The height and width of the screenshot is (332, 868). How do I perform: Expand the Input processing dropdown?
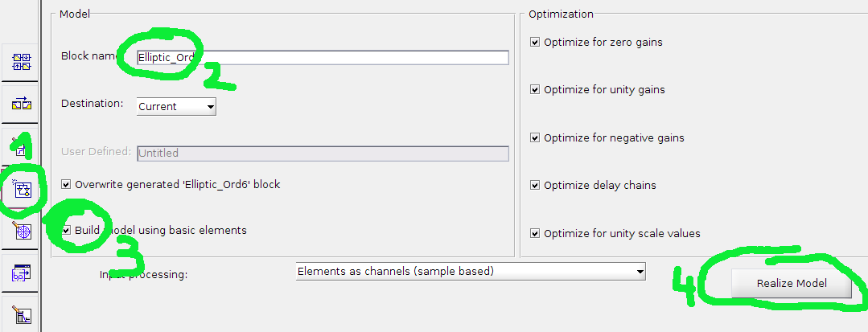point(470,272)
